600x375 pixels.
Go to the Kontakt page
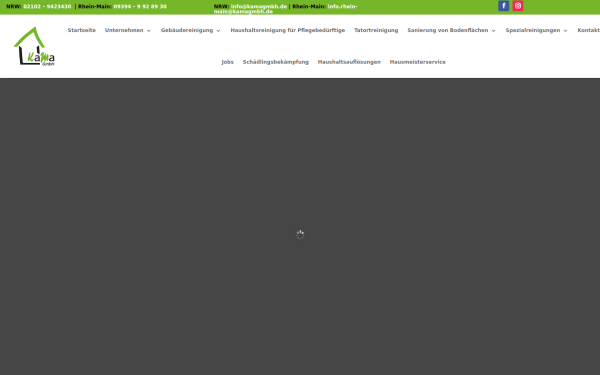click(589, 30)
